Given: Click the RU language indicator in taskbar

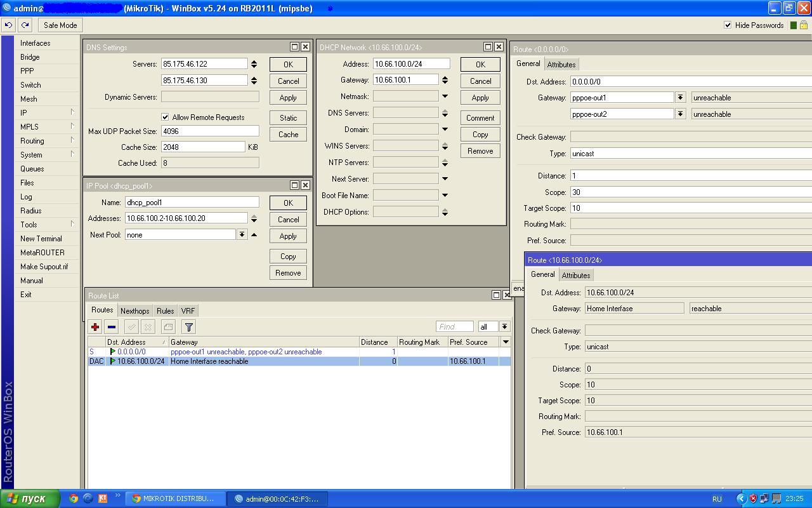Looking at the screenshot, I should [x=717, y=499].
